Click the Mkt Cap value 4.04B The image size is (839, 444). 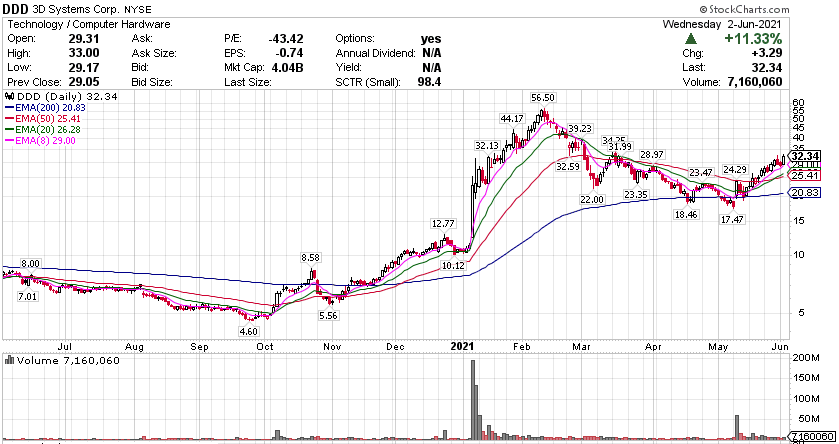(x=289, y=67)
